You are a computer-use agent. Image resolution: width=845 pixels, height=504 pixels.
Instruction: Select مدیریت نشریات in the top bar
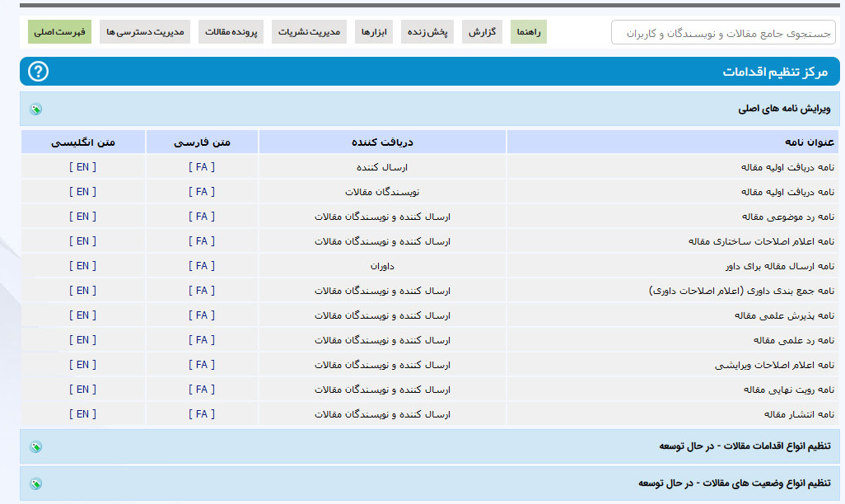tap(309, 32)
